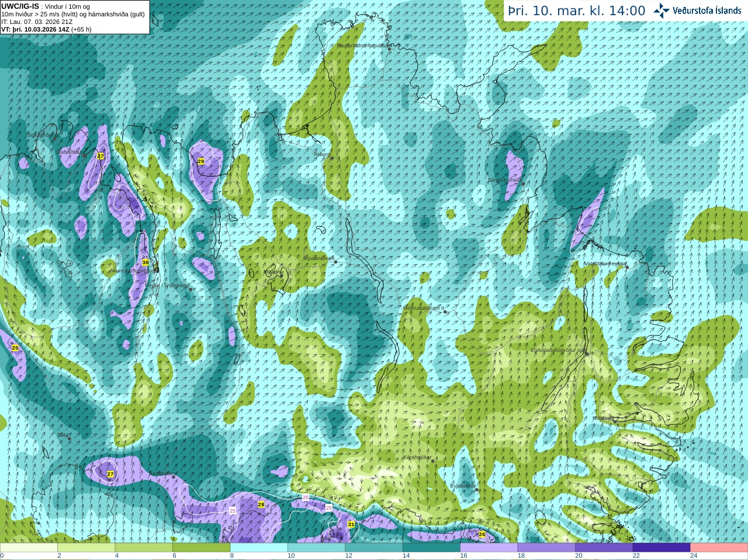This screenshot has height=560, width=748.
Task: Click the yellow 29 gust marker
Action: coord(200,161)
